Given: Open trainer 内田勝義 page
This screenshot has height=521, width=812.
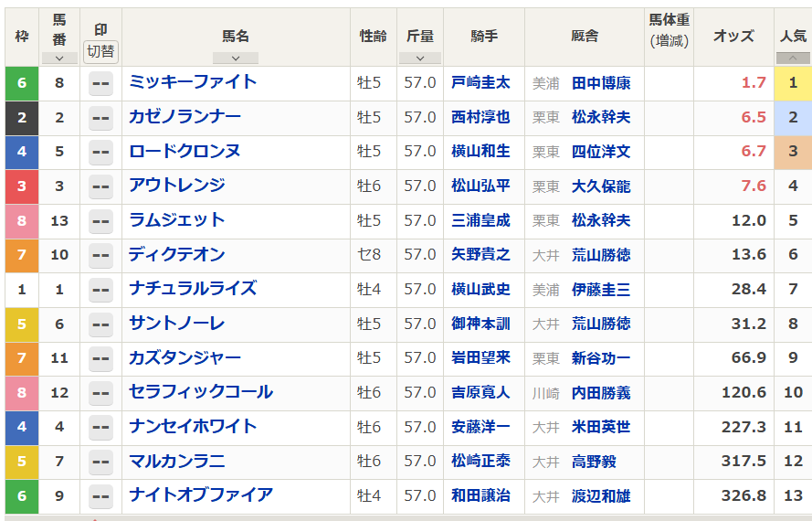Looking at the screenshot, I should tap(601, 393).
